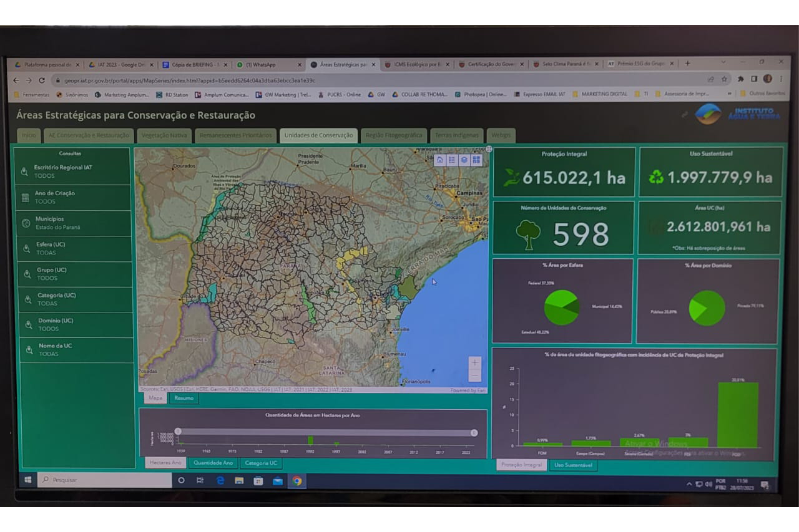
Task: Select Unidades de Conservação tab
Action: [x=318, y=135]
